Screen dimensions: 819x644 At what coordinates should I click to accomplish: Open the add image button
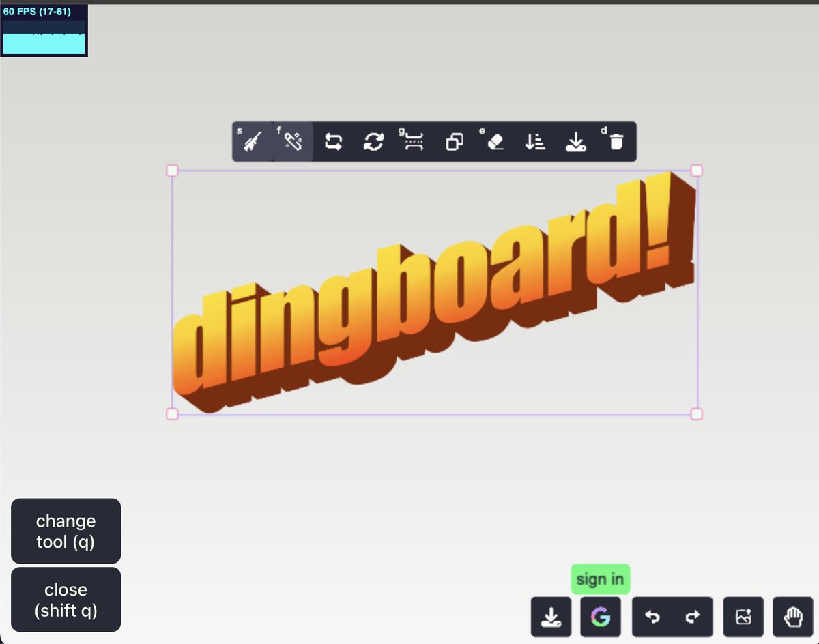[x=744, y=617]
